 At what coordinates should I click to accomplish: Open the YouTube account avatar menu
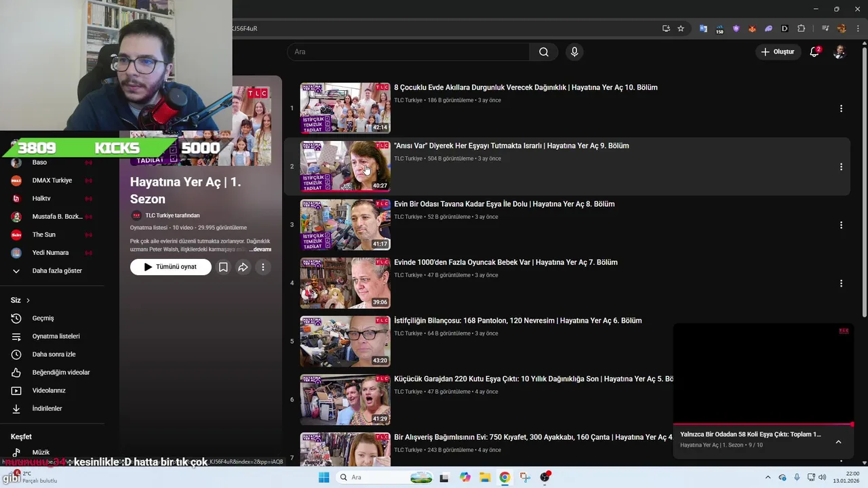coord(839,52)
